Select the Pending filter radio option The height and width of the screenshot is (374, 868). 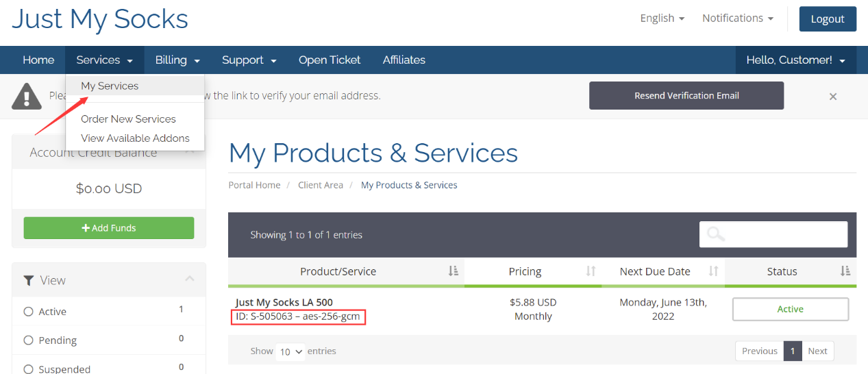(29, 340)
